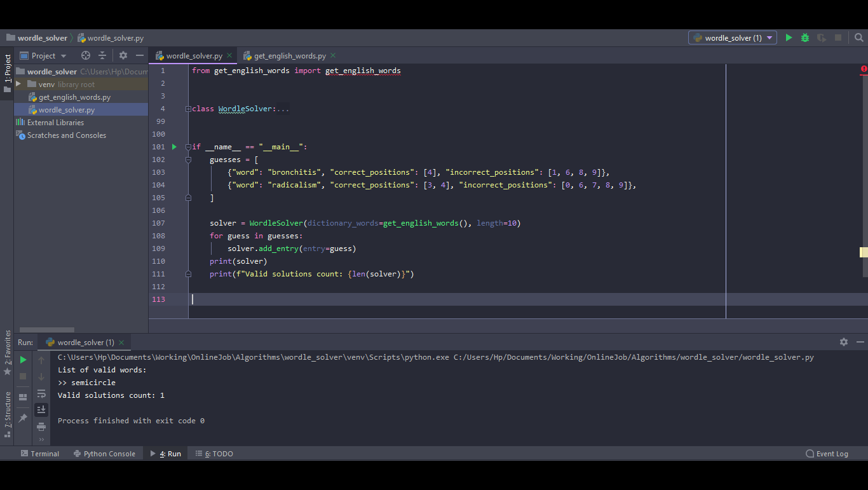Pin the Run tab with the pin icon
The width and height of the screenshot is (868, 490).
click(x=23, y=418)
